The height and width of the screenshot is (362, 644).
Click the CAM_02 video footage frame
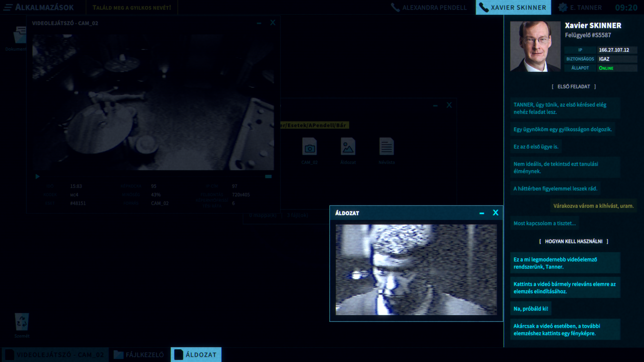(153, 102)
